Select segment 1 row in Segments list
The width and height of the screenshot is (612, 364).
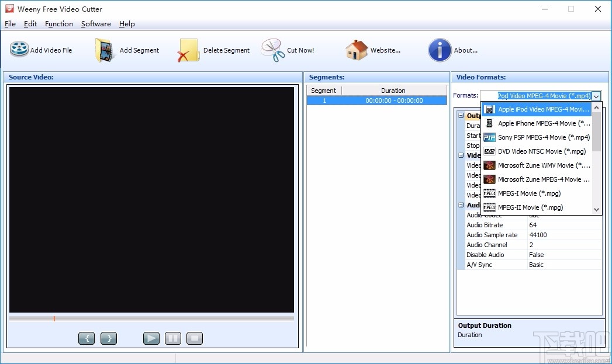(376, 100)
